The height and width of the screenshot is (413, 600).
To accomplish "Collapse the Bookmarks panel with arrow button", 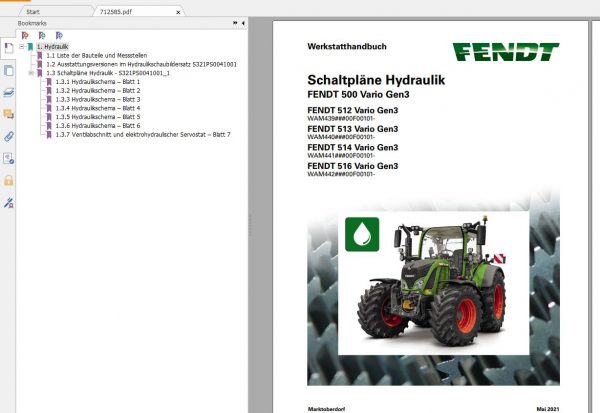I will [243, 23].
